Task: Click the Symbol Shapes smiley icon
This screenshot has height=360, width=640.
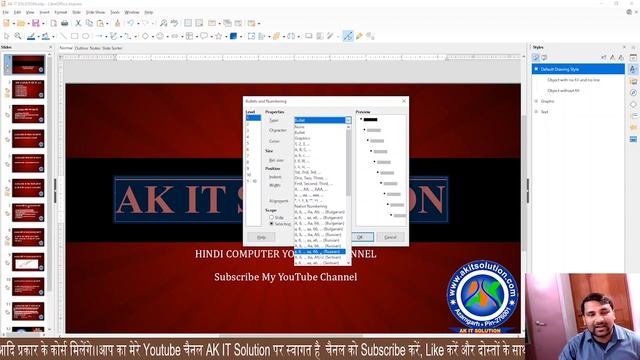Action: point(160,36)
